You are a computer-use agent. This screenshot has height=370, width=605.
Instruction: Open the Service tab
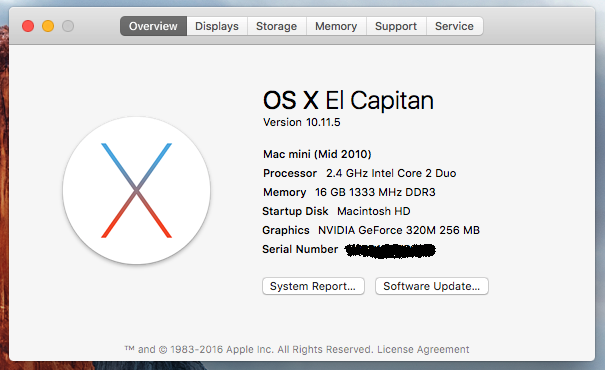coord(455,26)
